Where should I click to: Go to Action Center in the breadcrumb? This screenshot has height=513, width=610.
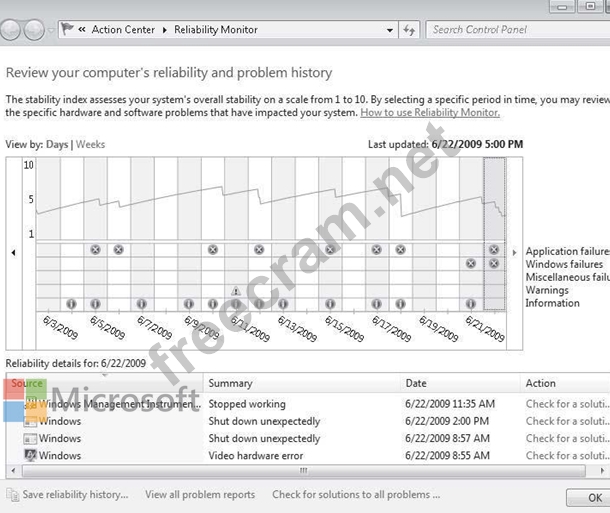(x=123, y=30)
